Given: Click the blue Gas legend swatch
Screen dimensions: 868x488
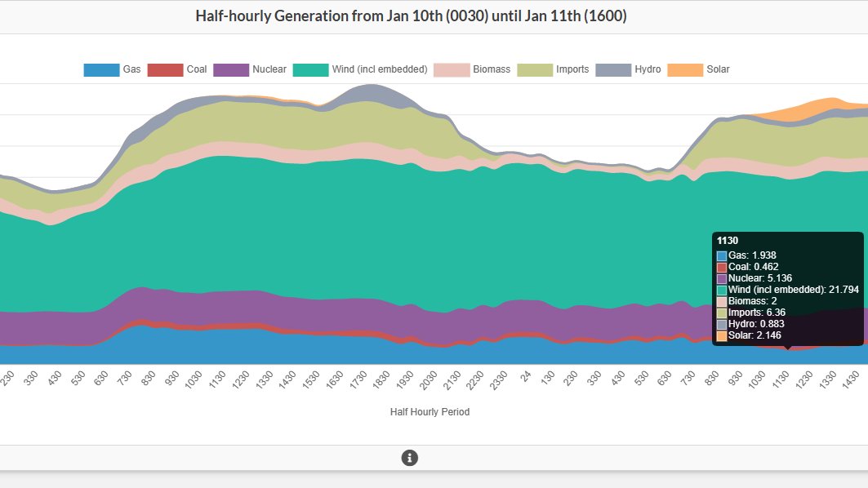Looking at the screenshot, I should click(x=101, y=69).
